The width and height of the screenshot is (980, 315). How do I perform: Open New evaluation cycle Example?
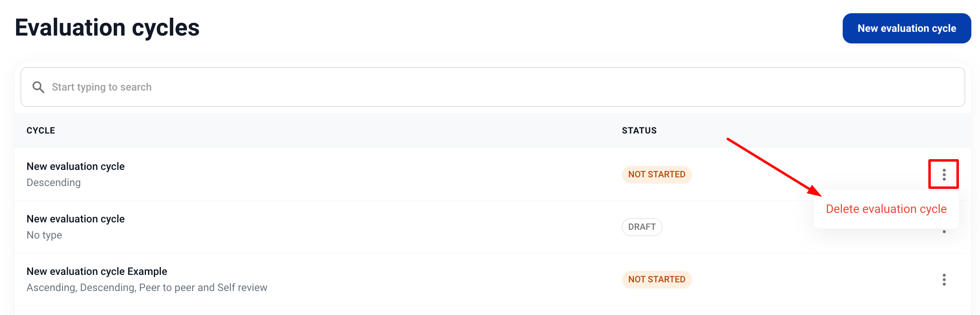click(x=97, y=271)
